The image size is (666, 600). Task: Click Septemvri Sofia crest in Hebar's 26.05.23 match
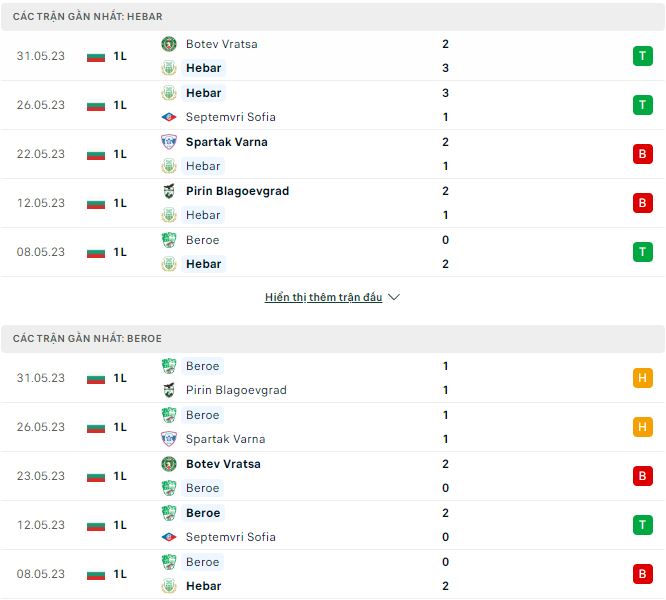point(169,117)
